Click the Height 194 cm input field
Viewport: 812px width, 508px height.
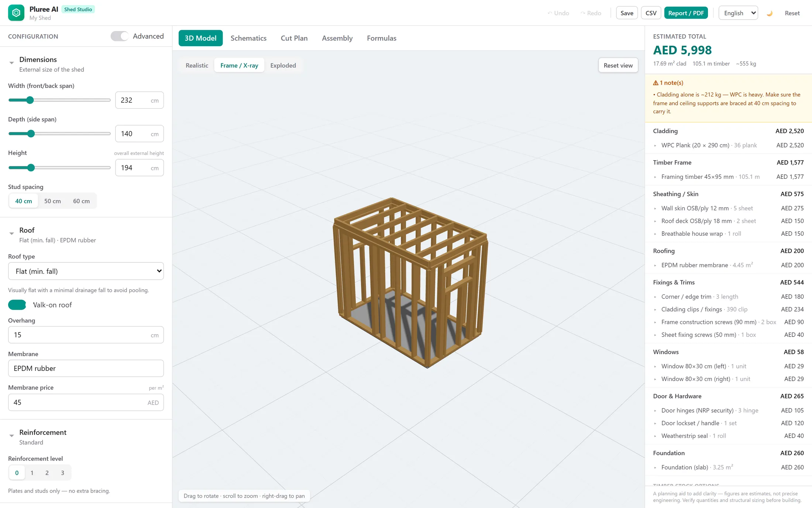click(139, 168)
